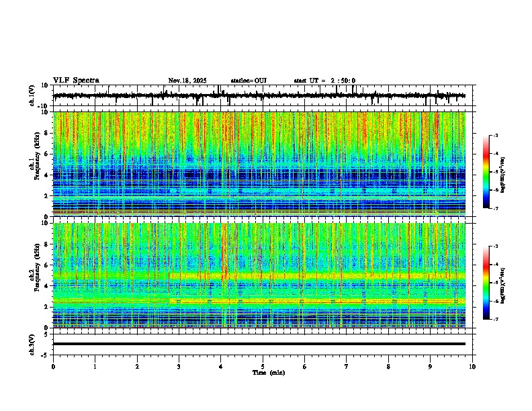Click the ch.3 flat black voltage trace

click(259, 344)
